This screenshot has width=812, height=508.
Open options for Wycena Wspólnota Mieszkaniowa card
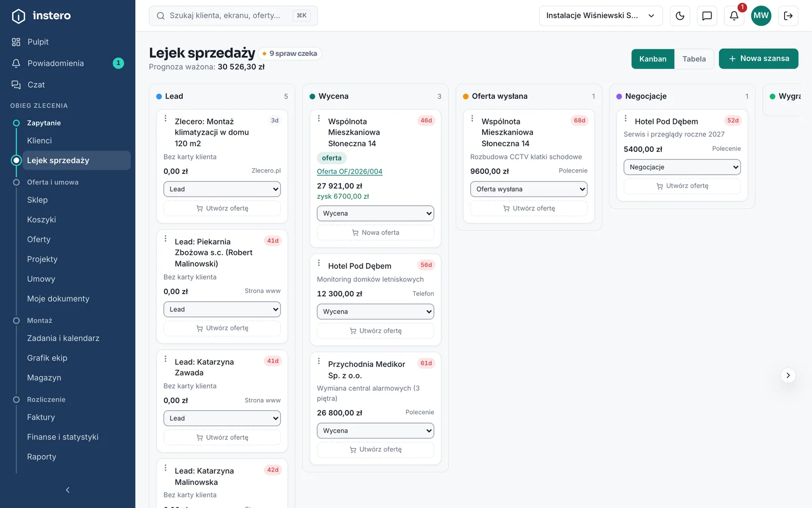pyautogui.click(x=319, y=118)
